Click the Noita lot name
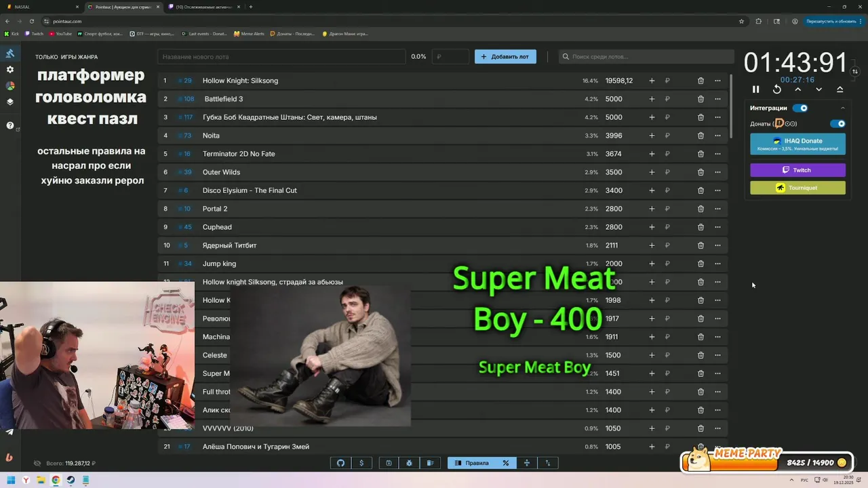Image resolution: width=868 pixels, height=488 pixels. 211,136
